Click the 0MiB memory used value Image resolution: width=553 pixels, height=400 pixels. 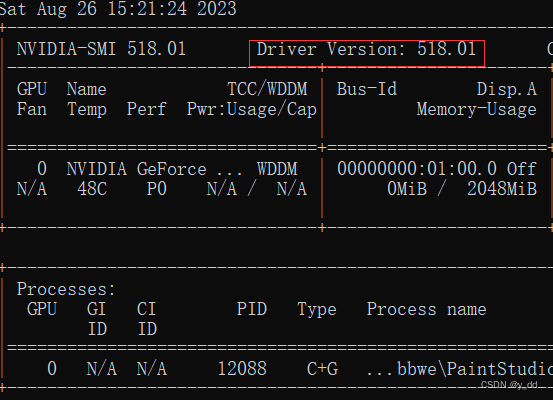tap(407, 189)
